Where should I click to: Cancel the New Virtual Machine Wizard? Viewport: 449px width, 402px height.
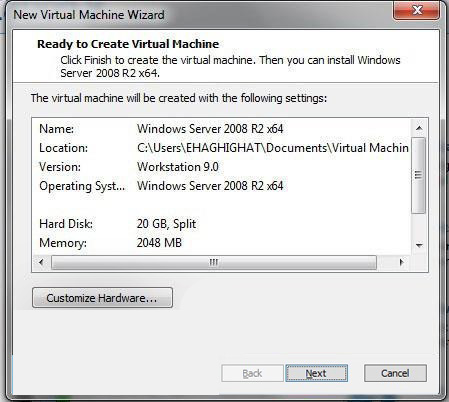click(x=395, y=373)
